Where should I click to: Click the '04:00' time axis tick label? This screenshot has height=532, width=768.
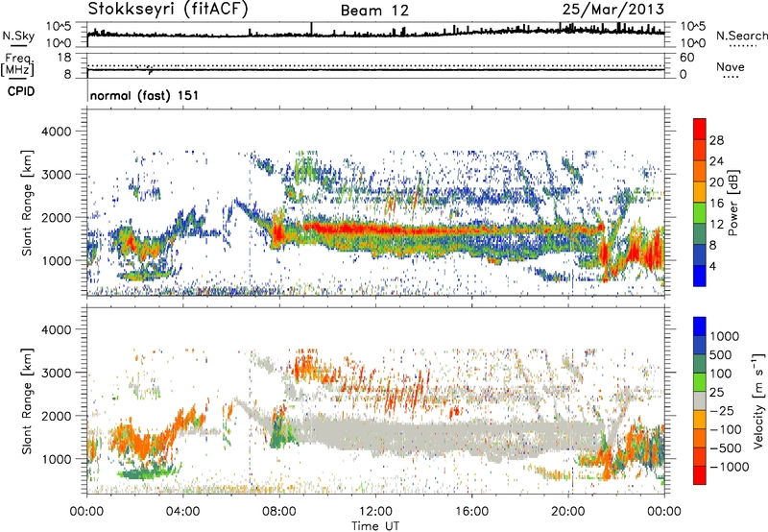[182, 512]
